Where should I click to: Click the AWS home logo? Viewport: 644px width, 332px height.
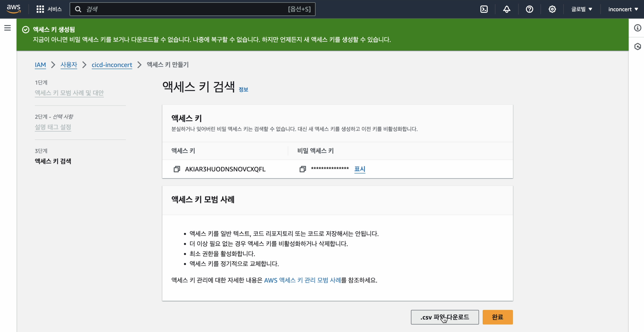pyautogui.click(x=14, y=9)
